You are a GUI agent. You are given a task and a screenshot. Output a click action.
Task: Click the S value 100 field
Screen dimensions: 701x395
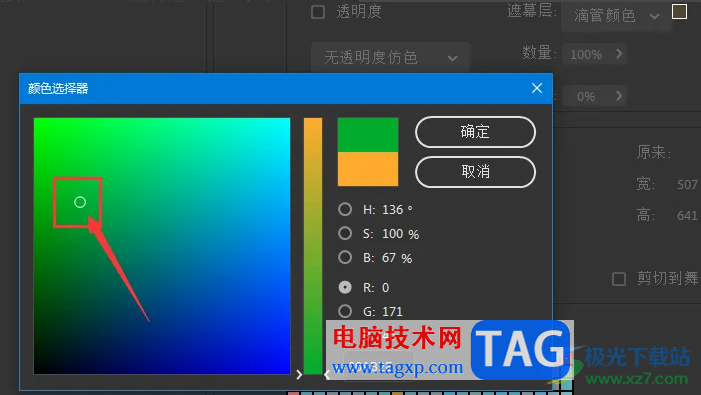(x=393, y=234)
